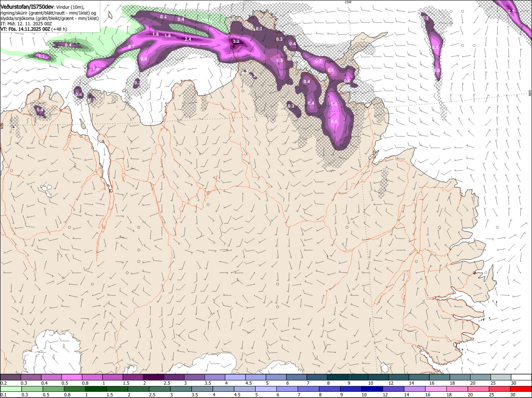Viewport: 532px width, 398px height.
Task: Click the 1.5–2 swatch in upper snow legend
Action: click(133, 377)
